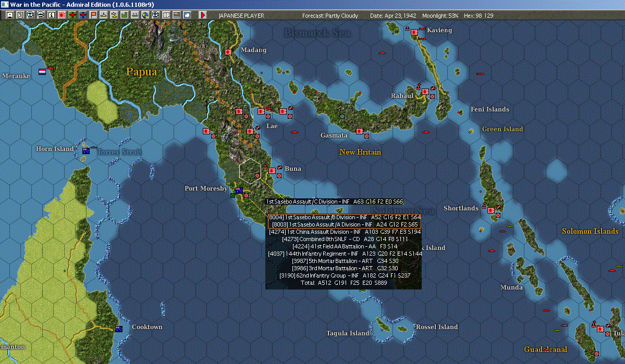
Task: Click the OP toolbar icon
Action: coord(166,15)
